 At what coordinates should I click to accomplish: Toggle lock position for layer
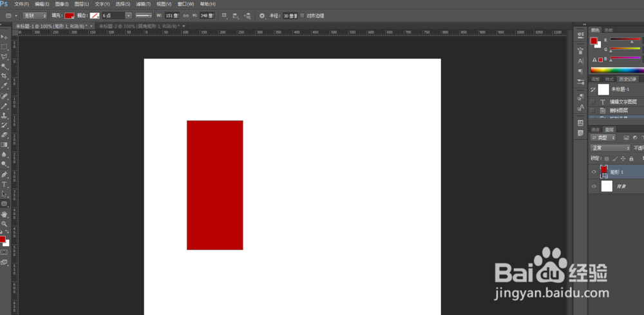tap(623, 158)
